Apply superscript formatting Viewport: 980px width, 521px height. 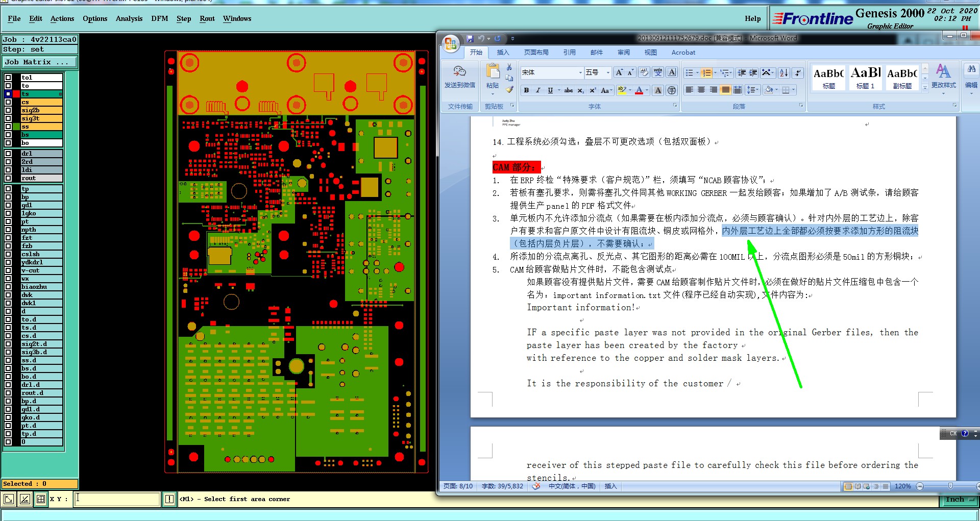point(593,90)
